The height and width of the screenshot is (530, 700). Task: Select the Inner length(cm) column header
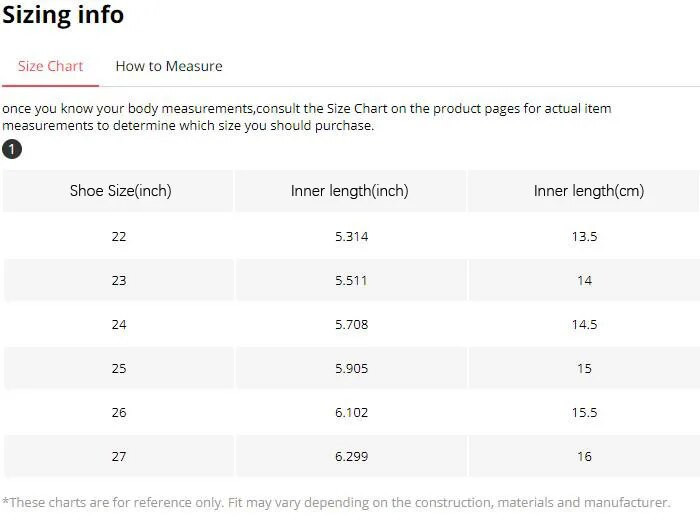(x=584, y=191)
